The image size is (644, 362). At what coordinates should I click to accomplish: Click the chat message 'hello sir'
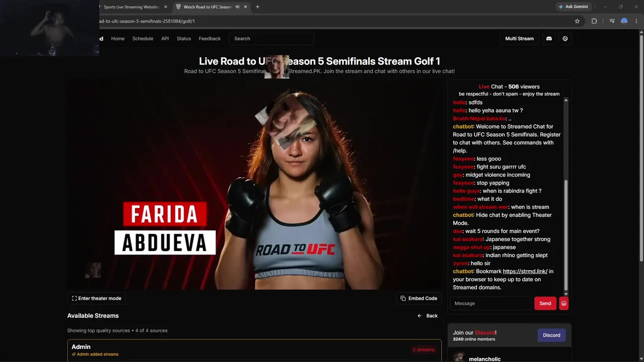(x=480, y=263)
